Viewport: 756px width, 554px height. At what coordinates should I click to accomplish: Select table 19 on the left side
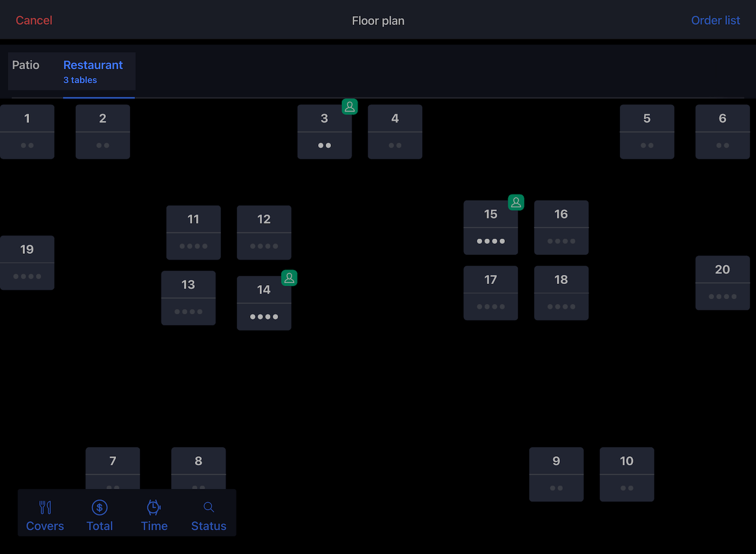tap(27, 263)
